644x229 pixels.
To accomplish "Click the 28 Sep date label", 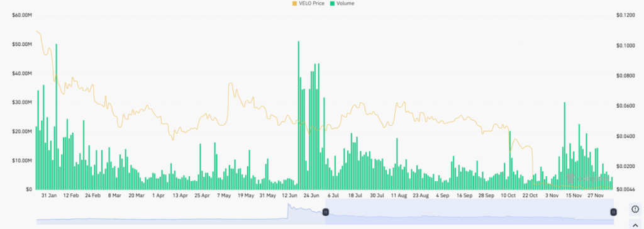I will [x=486, y=196].
